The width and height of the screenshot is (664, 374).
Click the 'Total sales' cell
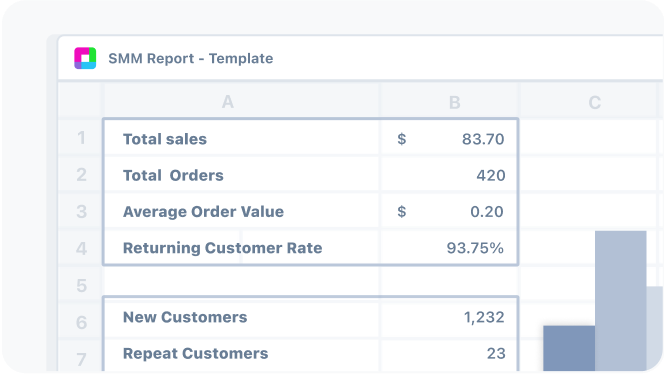pyautogui.click(x=242, y=138)
